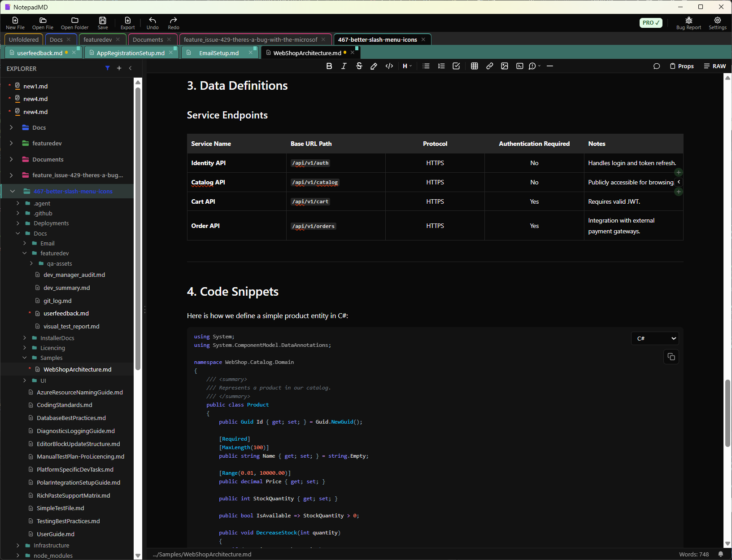Image resolution: width=732 pixels, height=560 pixels.
Task: Toggle strikethrough formatting
Action: point(359,66)
